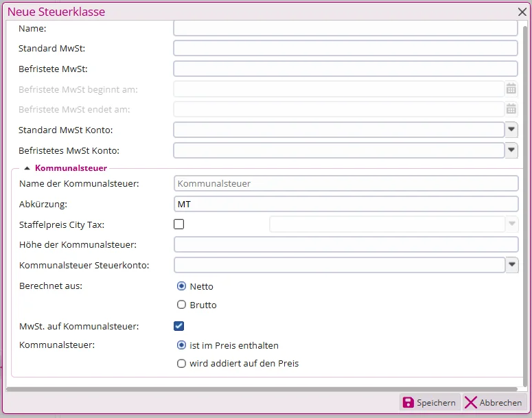This screenshot has height=418, width=532.
Task: Close the Neue Steuerklasse dialog
Action: click(522, 12)
